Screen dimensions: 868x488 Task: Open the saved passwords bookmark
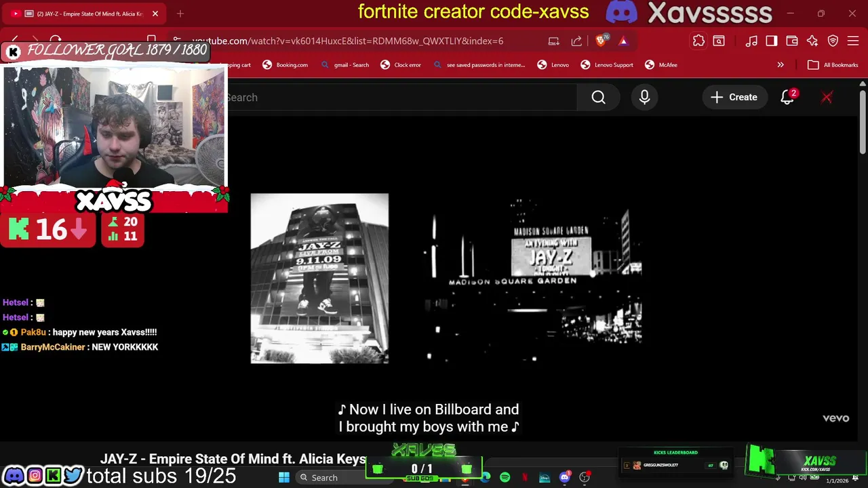(479, 65)
